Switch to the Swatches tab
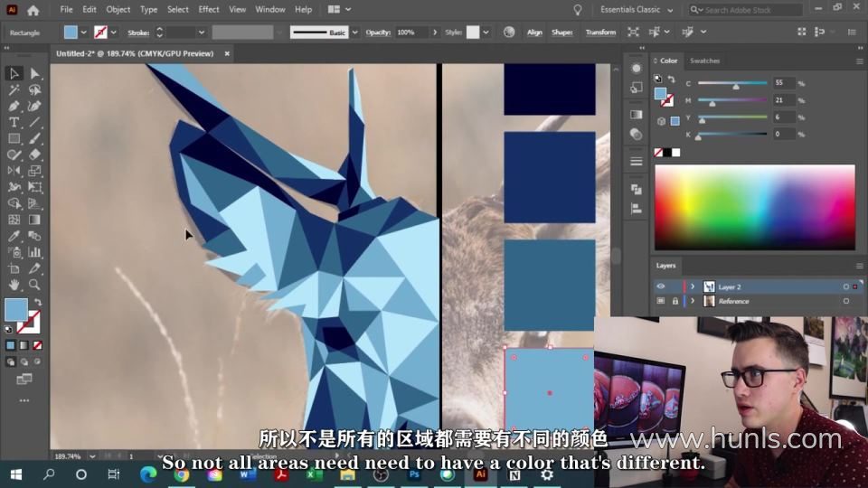868x488 pixels. [704, 61]
